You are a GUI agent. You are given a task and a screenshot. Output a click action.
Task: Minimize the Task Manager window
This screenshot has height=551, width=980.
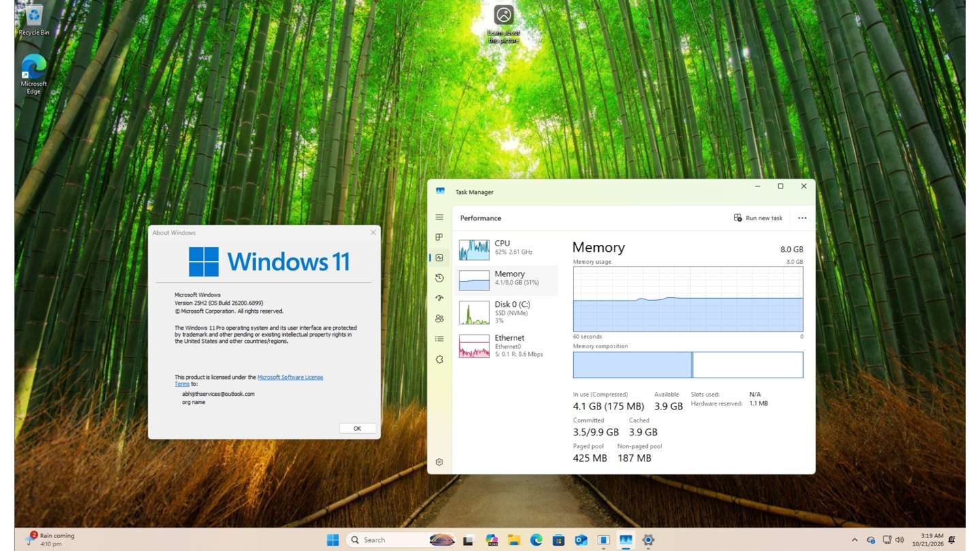pos(757,186)
